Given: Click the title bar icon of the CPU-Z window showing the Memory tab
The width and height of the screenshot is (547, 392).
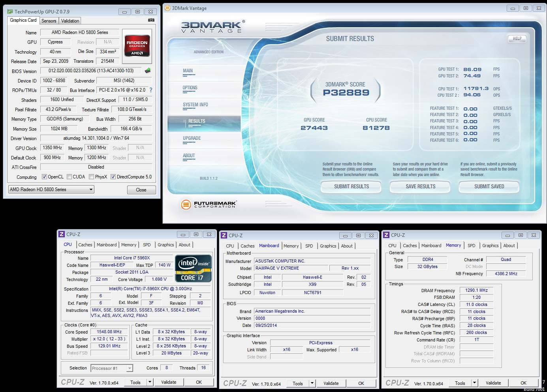Looking at the screenshot, I should (x=386, y=235).
